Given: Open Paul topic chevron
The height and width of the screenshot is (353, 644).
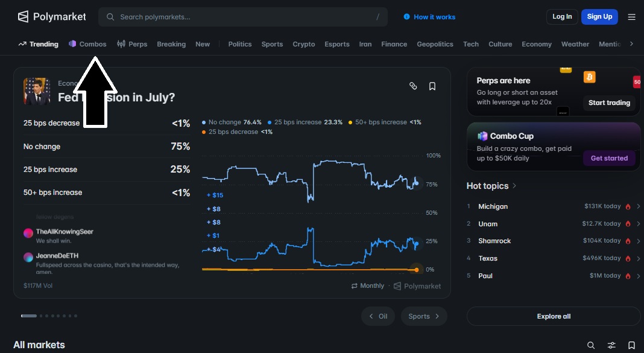Looking at the screenshot, I should coord(638,276).
